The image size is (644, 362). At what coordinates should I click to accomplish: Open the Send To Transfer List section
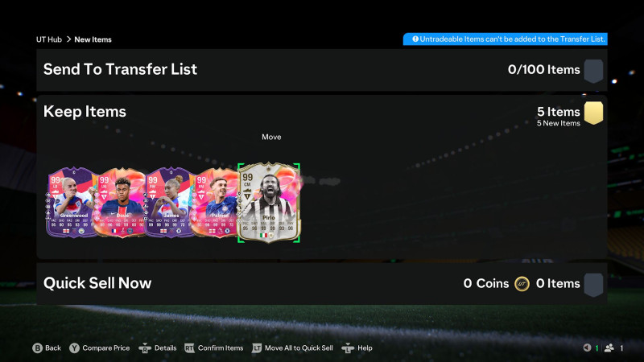coord(321,70)
